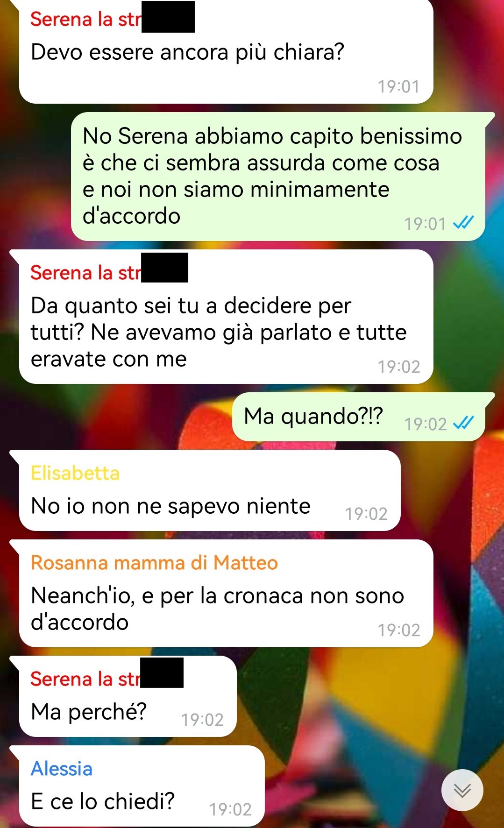This screenshot has width=504, height=828.
Task: Open Elisabetta's contact name
Action: (75, 473)
